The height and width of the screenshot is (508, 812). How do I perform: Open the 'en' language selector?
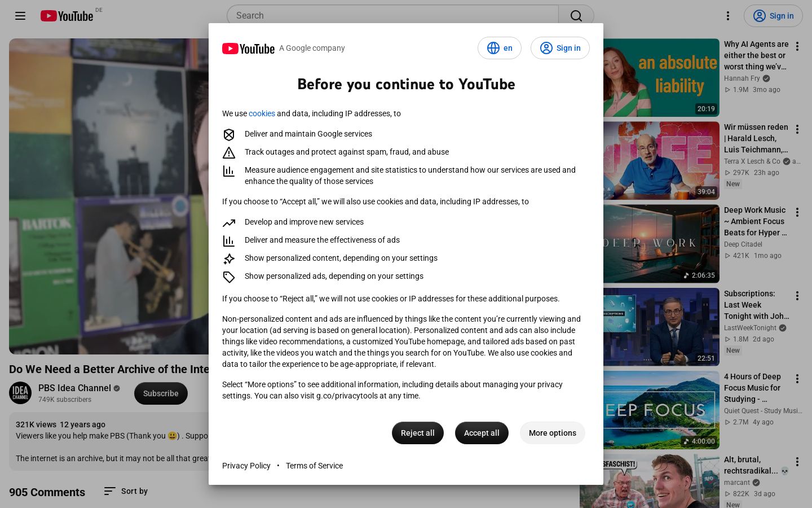coord(500,48)
